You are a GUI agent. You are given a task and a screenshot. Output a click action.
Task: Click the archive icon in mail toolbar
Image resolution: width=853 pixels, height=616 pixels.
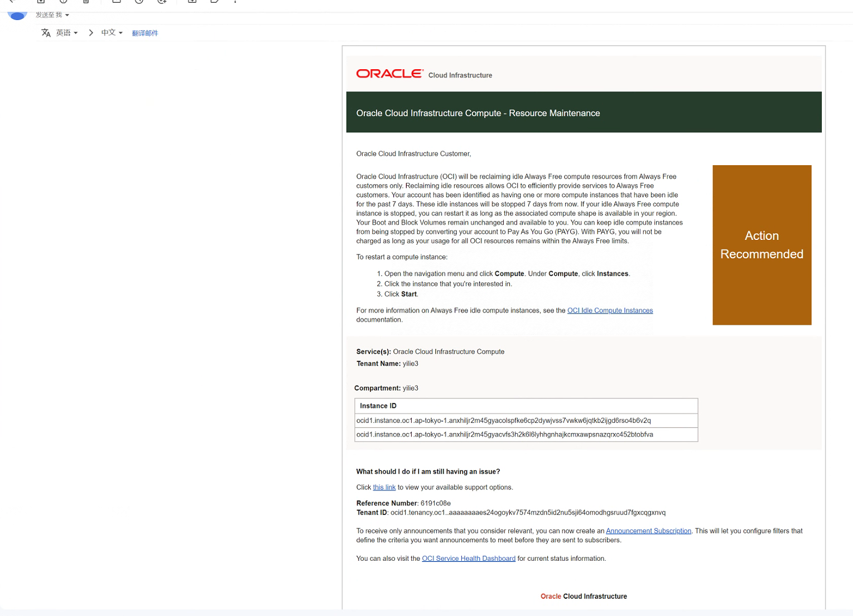(41, 2)
